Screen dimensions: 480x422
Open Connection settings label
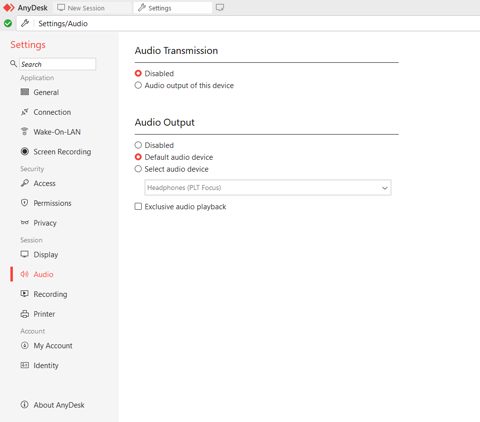pyautogui.click(x=52, y=112)
